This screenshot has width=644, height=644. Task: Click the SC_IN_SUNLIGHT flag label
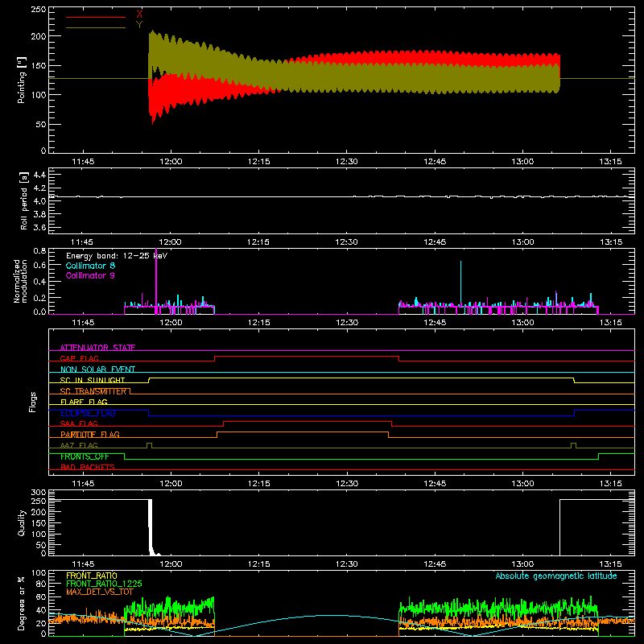[93, 380]
